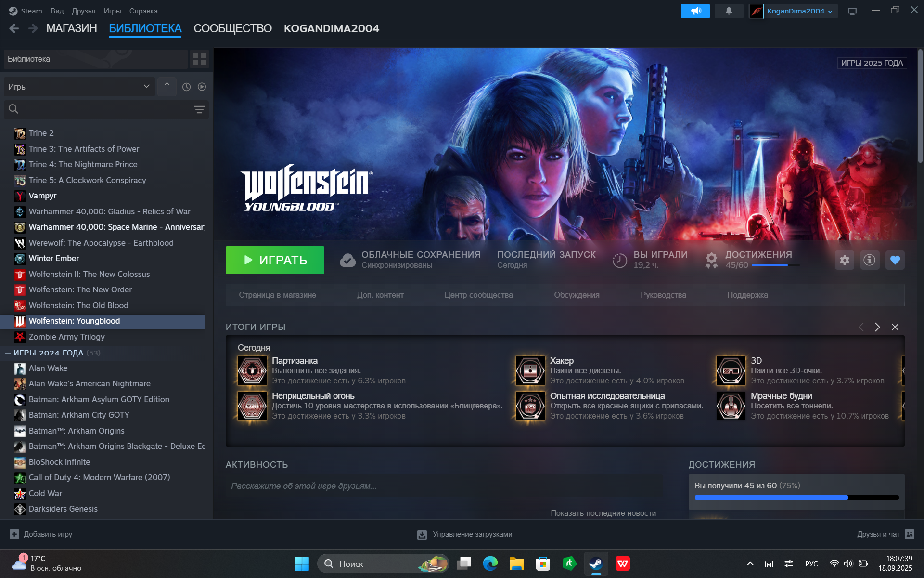Image resolution: width=924 pixels, height=578 pixels.
Task: Open the Неприцельный огонь achievement icon
Action: [x=252, y=406]
